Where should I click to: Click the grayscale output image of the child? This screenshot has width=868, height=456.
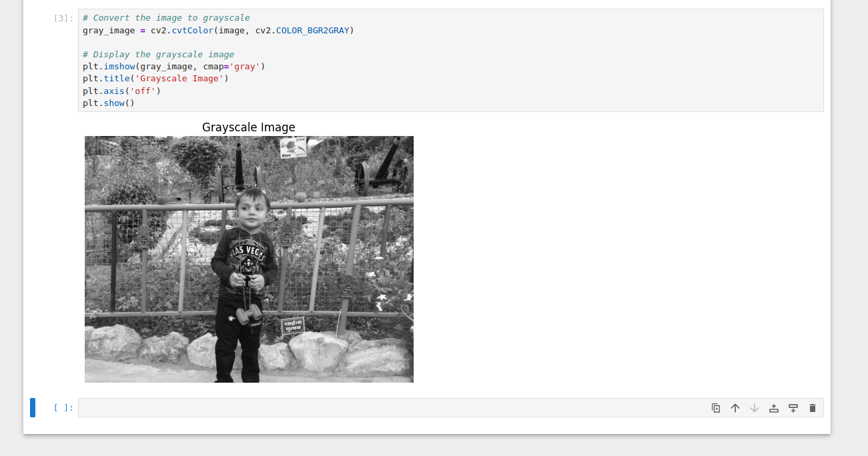[249, 259]
